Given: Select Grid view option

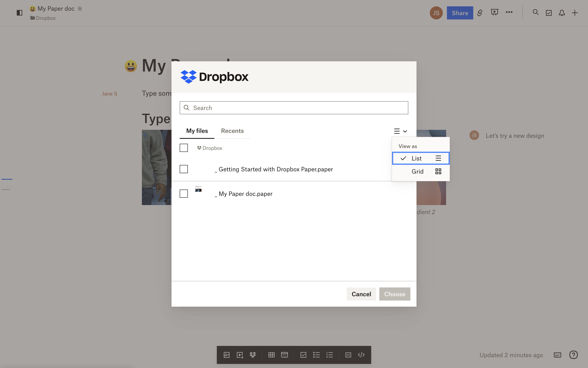Looking at the screenshot, I should 421,171.
